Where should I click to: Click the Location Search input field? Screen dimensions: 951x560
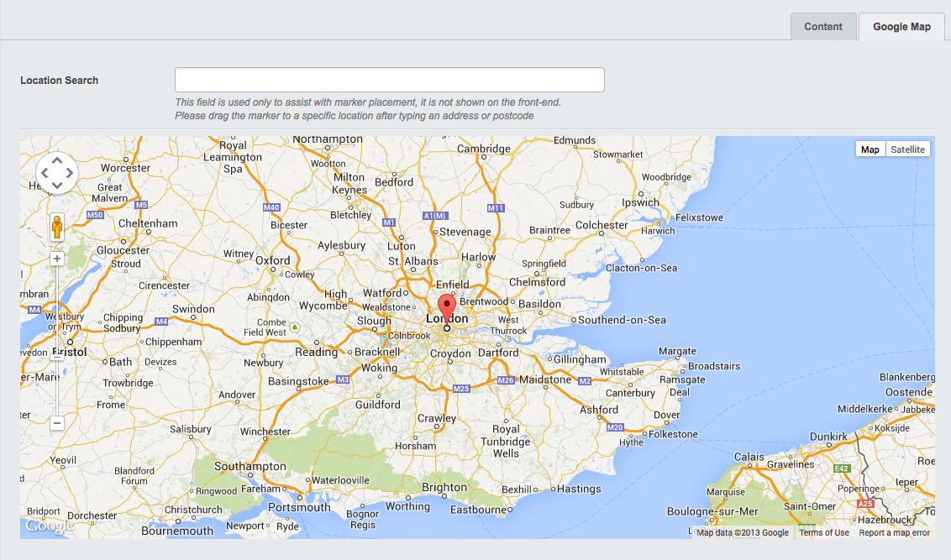[389, 80]
